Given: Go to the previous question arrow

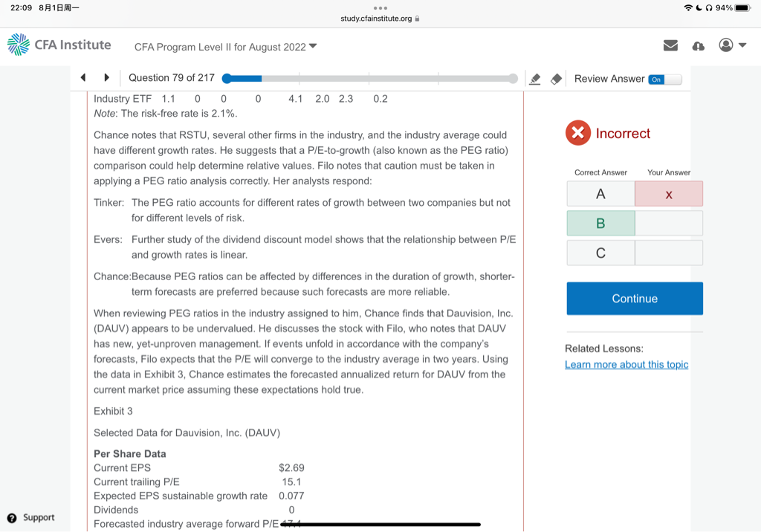Looking at the screenshot, I should 83,77.
